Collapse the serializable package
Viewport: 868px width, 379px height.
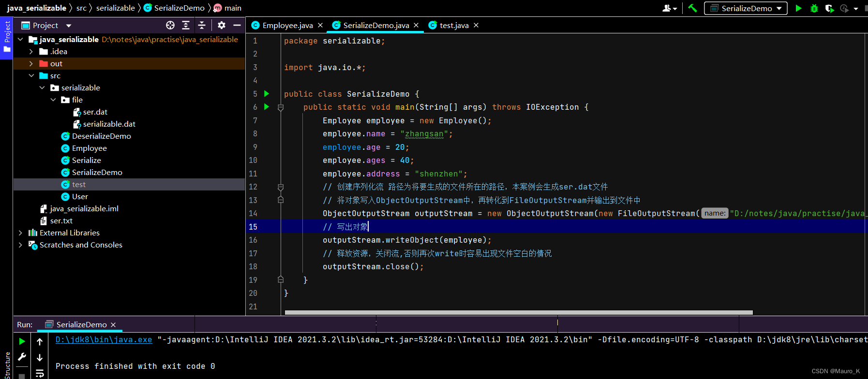pyautogui.click(x=42, y=87)
